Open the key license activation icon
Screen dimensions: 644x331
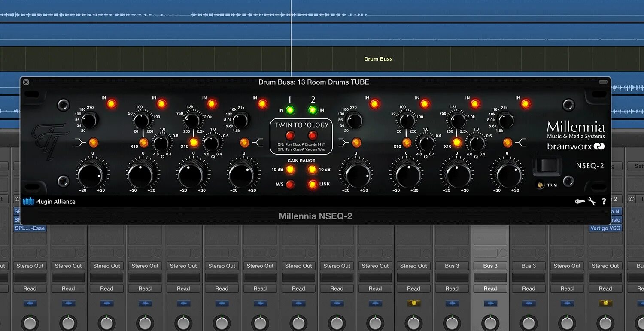tap(580, 201)
